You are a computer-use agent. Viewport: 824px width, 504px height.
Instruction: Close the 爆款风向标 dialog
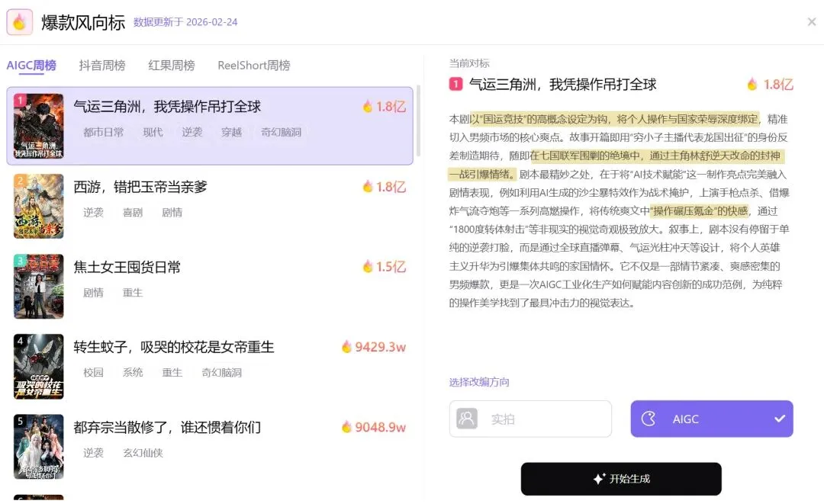pyautogui.click(x=811, y=21)
